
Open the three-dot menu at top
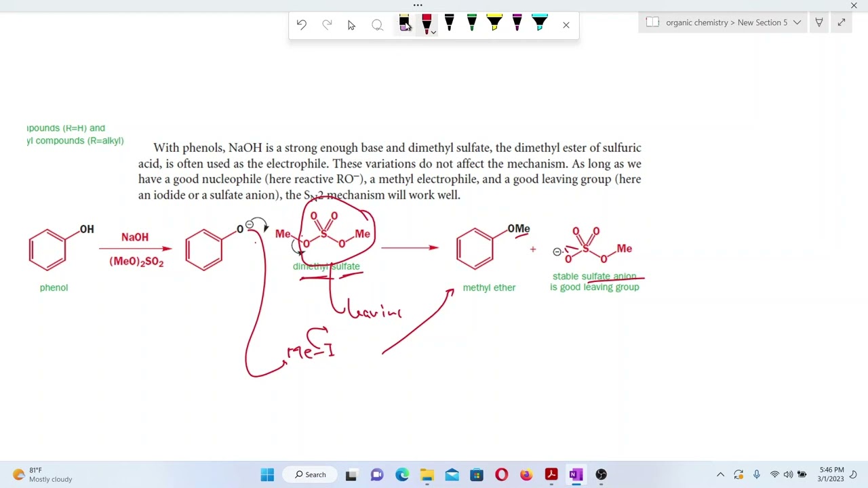pos(418,5)
